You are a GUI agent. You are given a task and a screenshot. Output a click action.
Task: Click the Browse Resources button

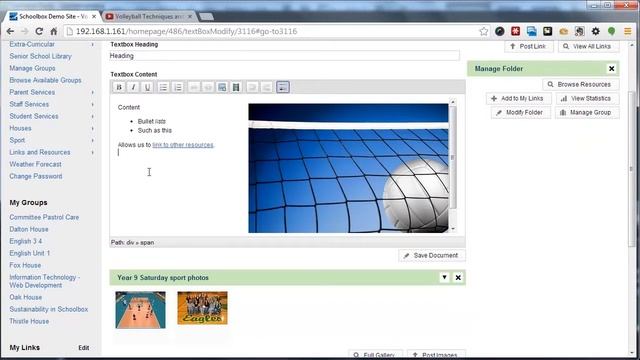[x=580, y=84]
